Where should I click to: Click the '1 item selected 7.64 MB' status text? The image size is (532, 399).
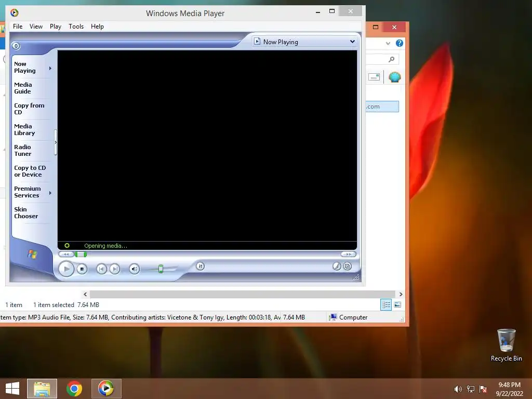point(66,304)
